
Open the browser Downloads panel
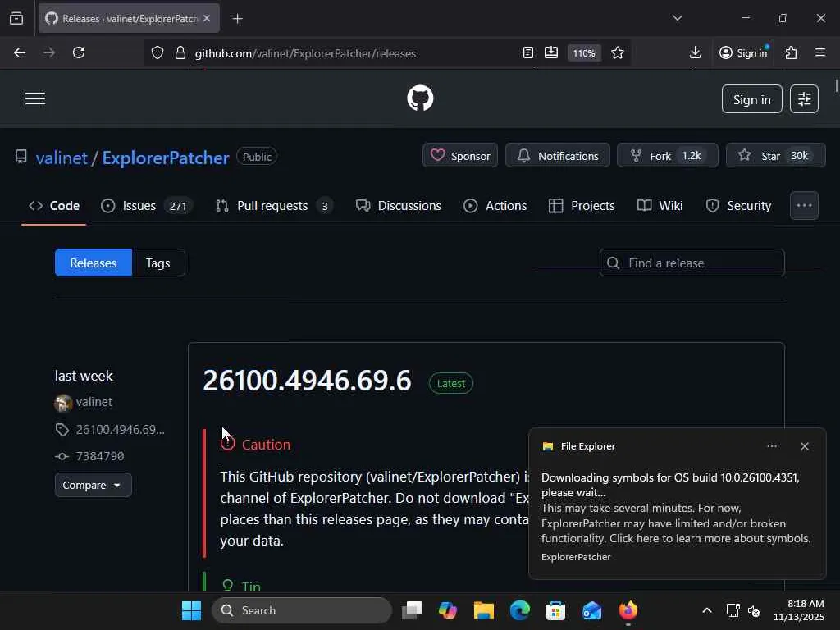(696, 53)
